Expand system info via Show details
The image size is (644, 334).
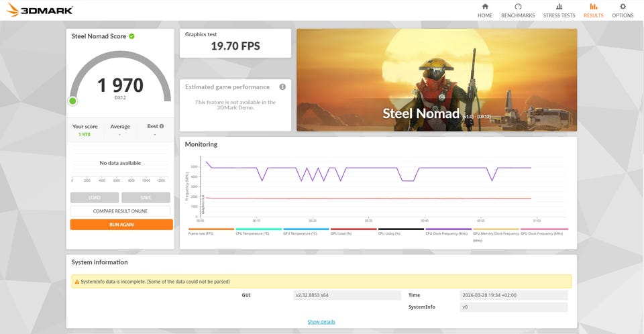coord(321,322)
